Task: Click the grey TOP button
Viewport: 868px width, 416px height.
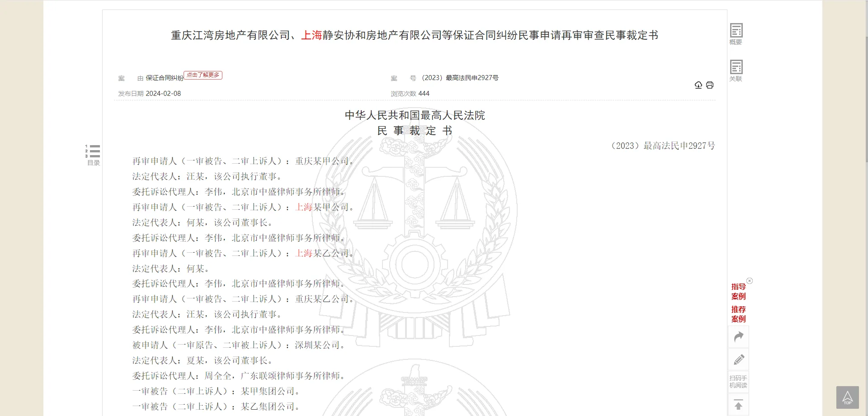Action: coord(847,397)
